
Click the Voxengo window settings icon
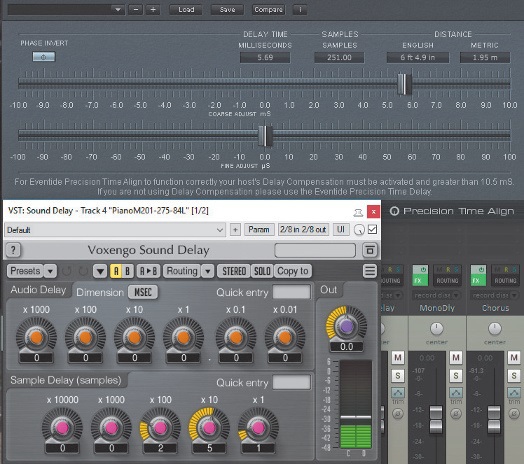[x=370, y=250]
